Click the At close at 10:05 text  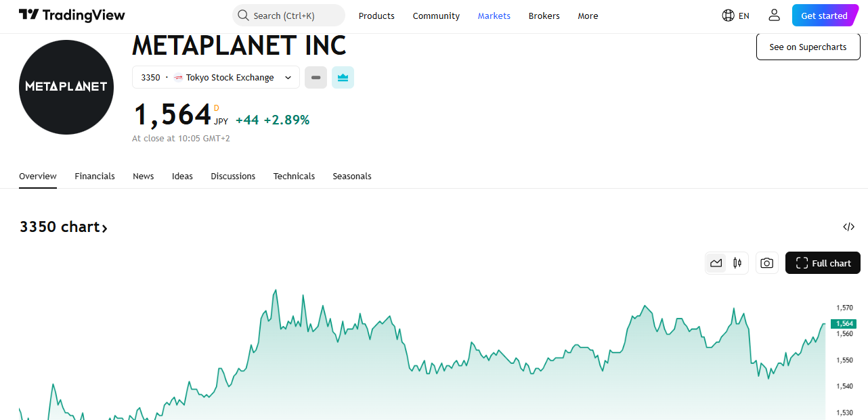181,138
